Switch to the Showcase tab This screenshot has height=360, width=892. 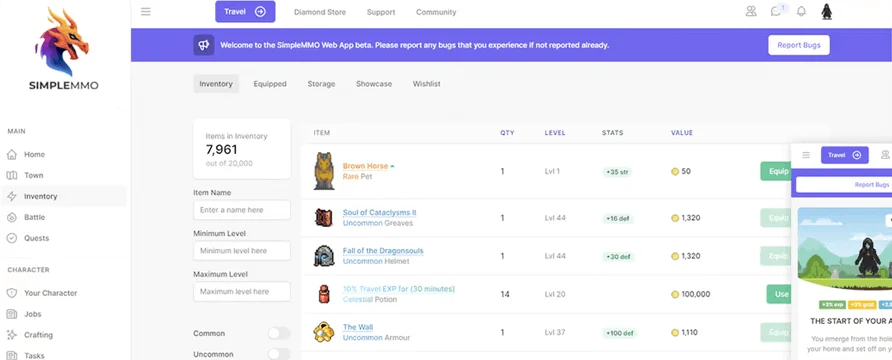tap(374, 84)
